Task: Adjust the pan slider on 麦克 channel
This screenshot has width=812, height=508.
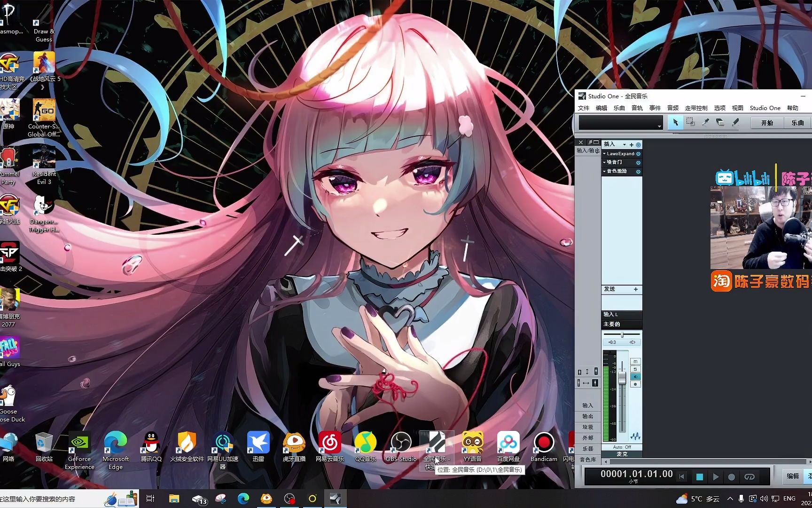Action: 622,334
